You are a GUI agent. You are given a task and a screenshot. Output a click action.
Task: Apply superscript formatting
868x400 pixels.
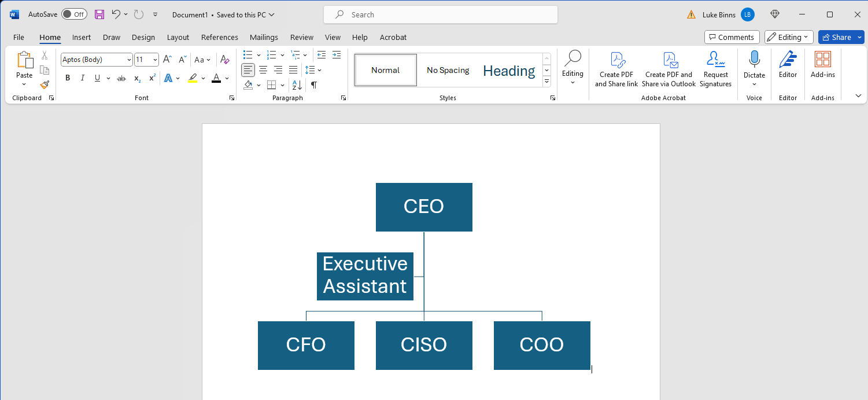152,78
